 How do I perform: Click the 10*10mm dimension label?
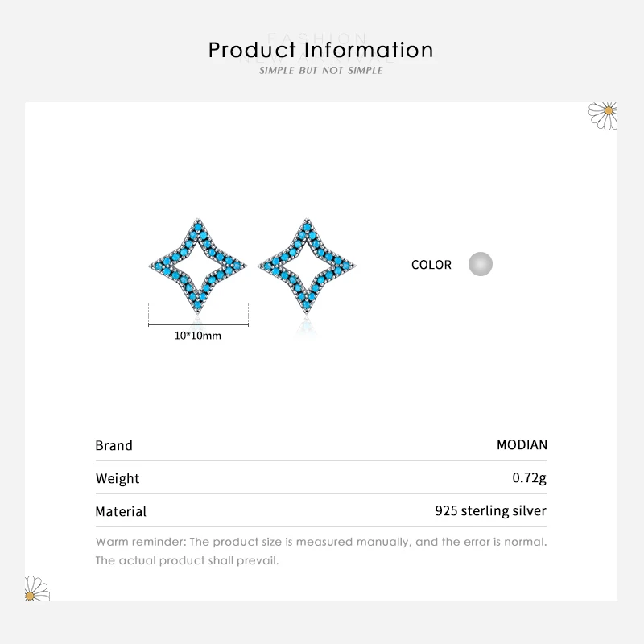197,336
